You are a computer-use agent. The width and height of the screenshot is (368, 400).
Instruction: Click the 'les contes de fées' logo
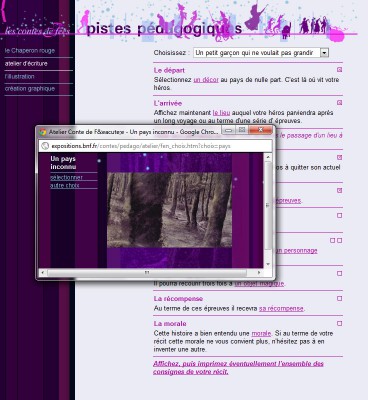[37, 30]
